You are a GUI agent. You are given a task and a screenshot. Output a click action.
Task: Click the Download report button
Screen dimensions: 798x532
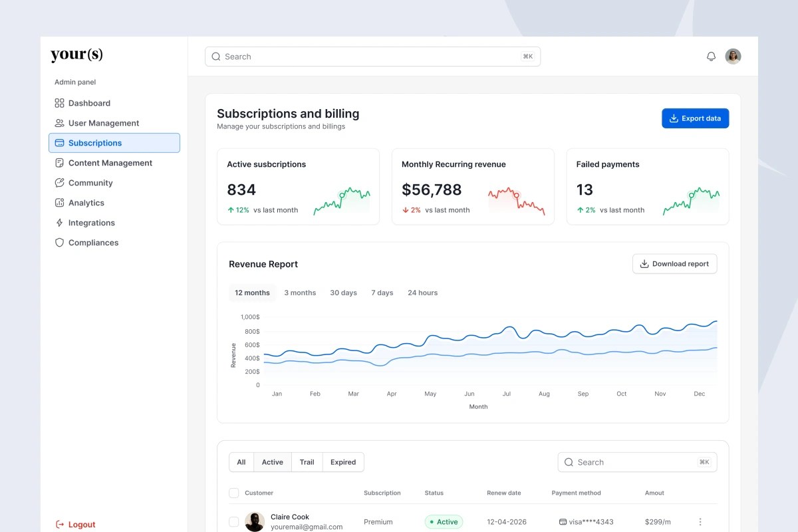click(x=674, y=263)
